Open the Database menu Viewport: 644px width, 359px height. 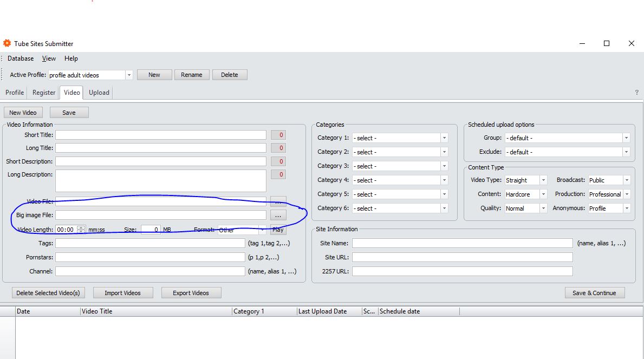[x=21, y=58]
